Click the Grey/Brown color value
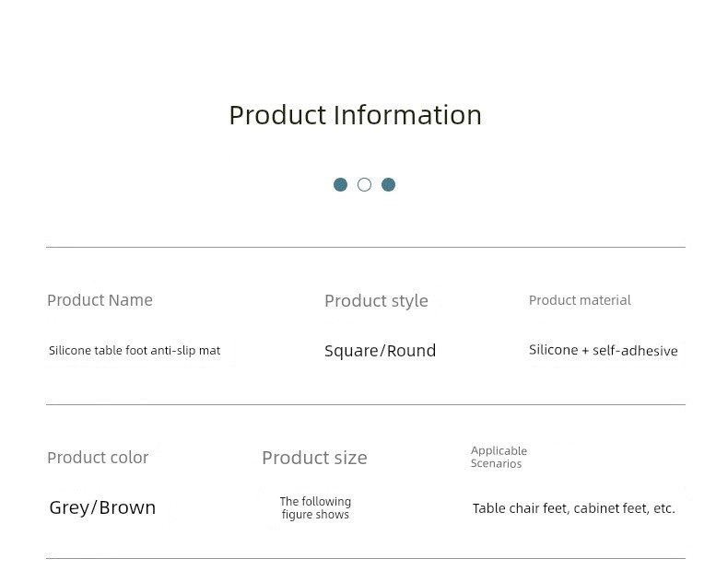The width and height of the screenshot is (728, 582). [102, 507]
